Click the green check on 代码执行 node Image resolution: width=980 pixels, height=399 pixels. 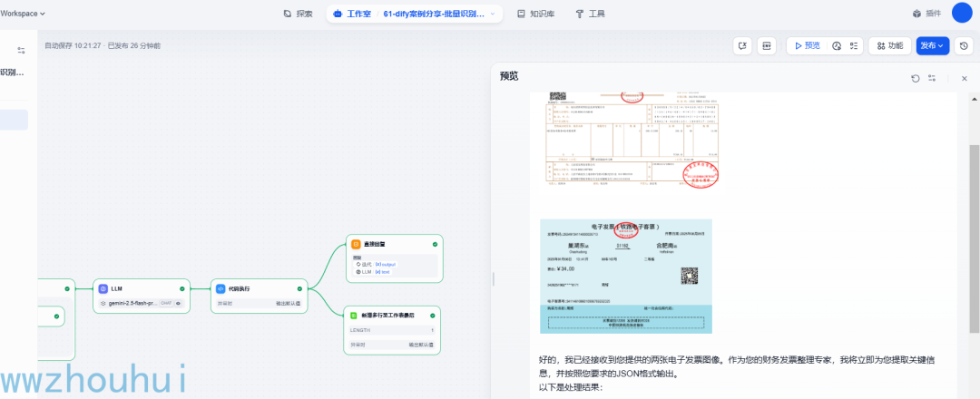(299, 288)
